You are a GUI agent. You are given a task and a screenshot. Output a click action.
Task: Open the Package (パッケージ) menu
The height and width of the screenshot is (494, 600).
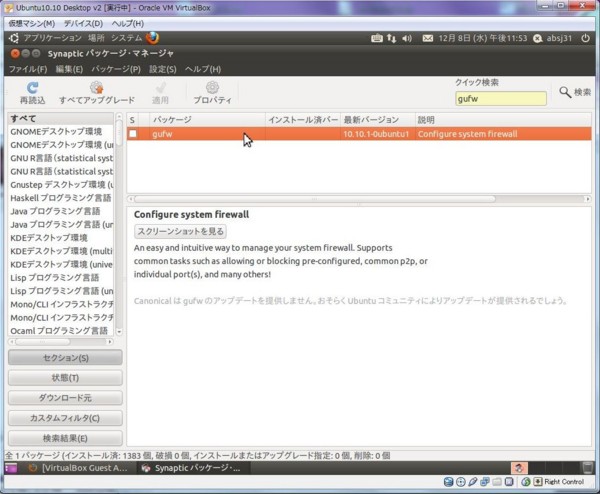coord(116,69)
